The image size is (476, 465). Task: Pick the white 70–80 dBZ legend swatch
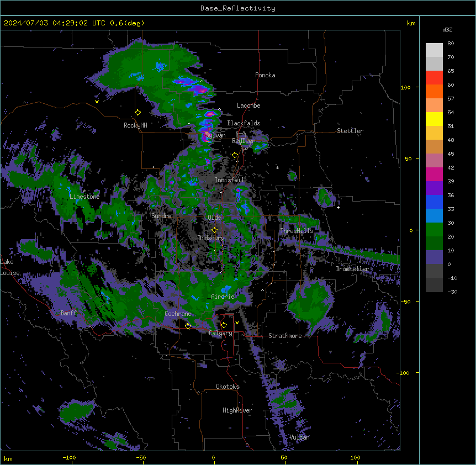(x=434, y=50)
